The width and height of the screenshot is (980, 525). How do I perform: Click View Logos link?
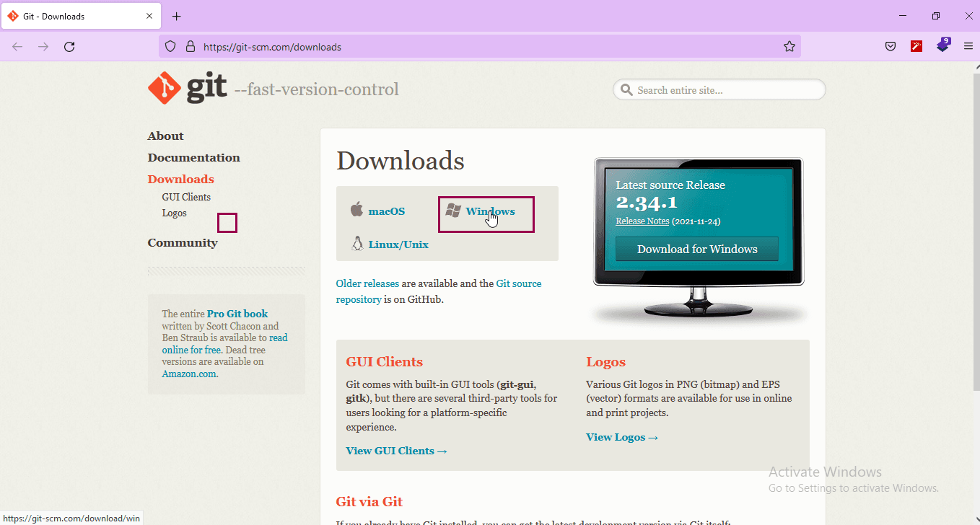pos(622,437)
